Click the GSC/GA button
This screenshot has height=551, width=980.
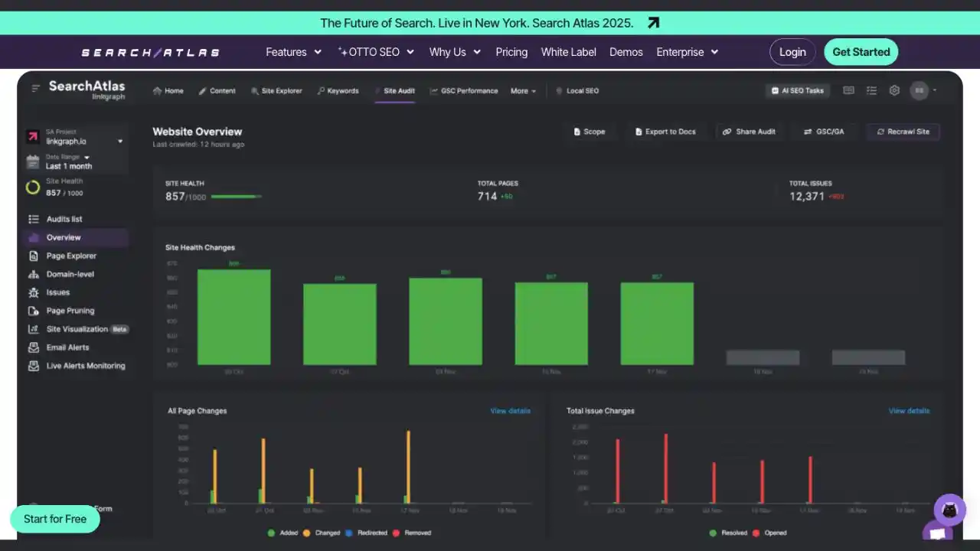pos(824,132)
